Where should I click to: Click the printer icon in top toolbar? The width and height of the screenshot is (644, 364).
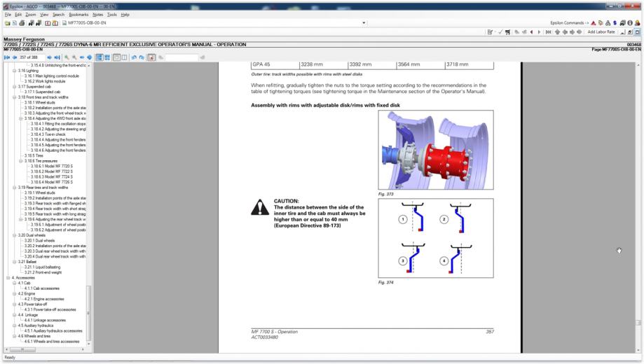point(22,23)
